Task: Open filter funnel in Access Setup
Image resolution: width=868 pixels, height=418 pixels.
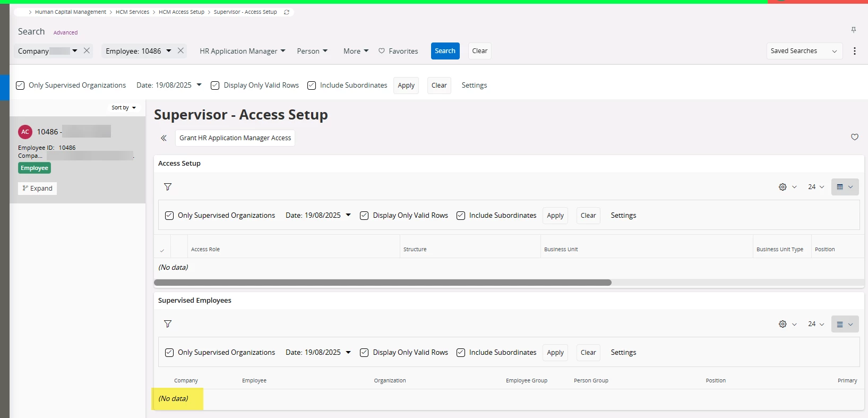Action: click(168, 187)
